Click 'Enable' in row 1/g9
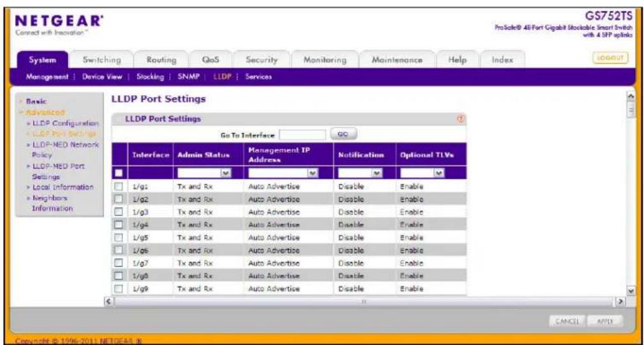Viewport: 644px width, 345px height. [x=412, y=289]
